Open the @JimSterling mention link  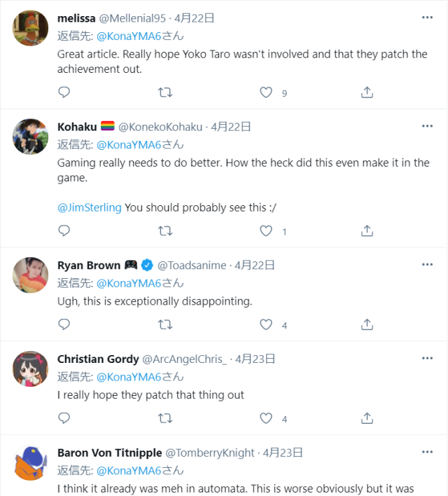tap(90, 207)
